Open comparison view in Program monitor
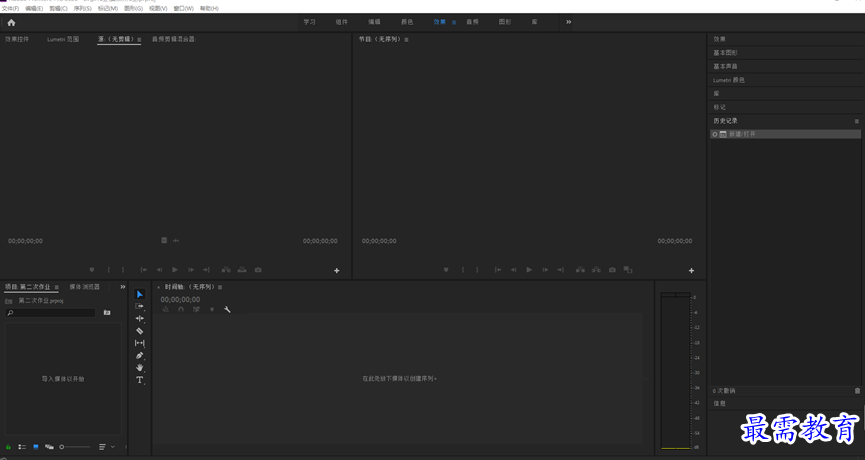Screen dimensions: 865x460 [628, 270]
